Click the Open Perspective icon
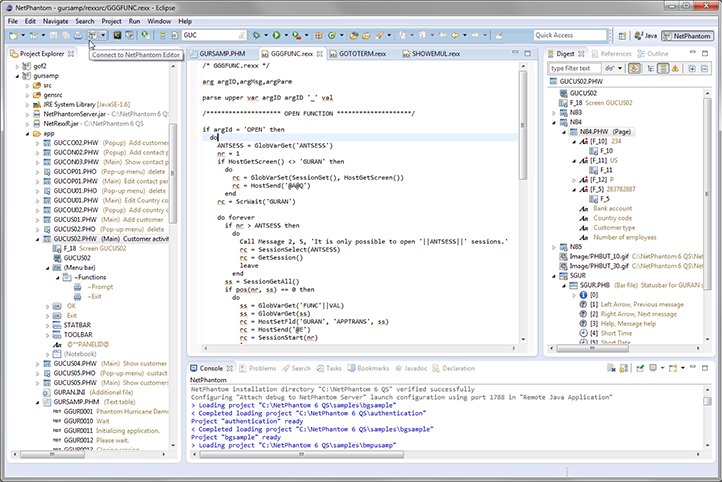This screenshot has width=722, height=482. 622,35
